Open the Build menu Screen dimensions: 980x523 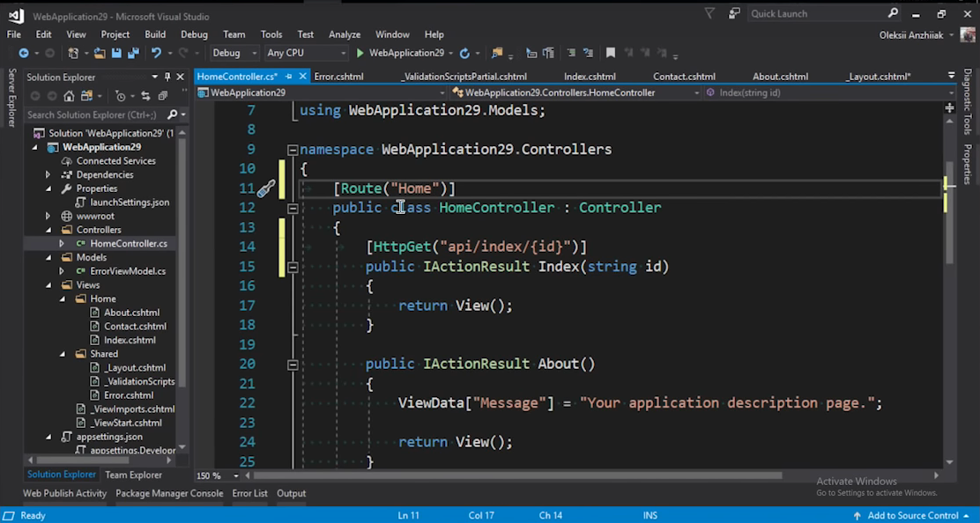[155, 34]
